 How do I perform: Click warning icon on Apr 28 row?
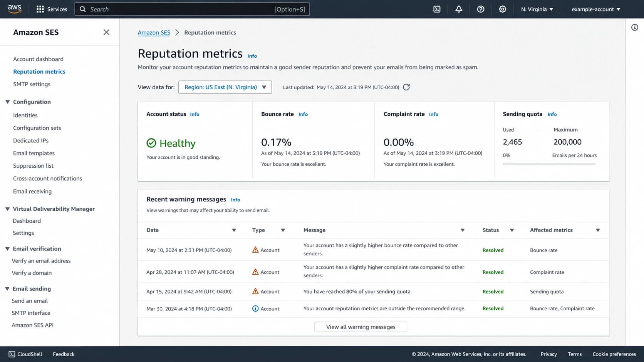(255, 272)
